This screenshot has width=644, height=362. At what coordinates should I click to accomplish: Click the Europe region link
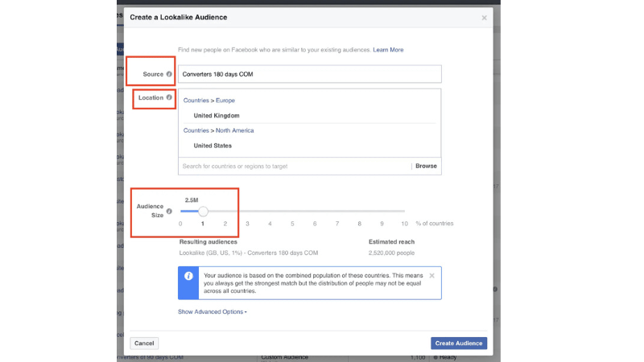pos(225,101)
